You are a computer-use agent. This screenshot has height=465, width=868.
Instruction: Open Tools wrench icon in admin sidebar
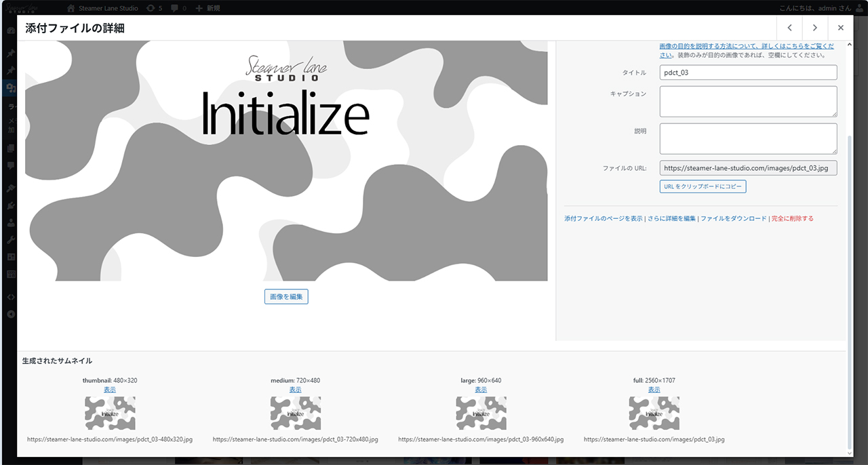click(11, 240)
